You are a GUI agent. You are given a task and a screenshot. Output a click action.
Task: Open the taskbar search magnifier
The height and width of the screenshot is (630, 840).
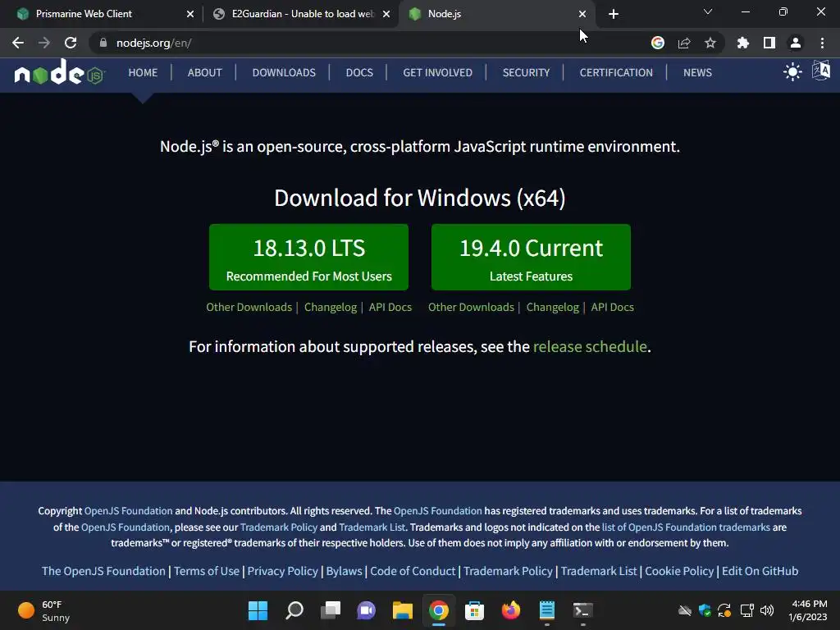[x=294, y=610]
